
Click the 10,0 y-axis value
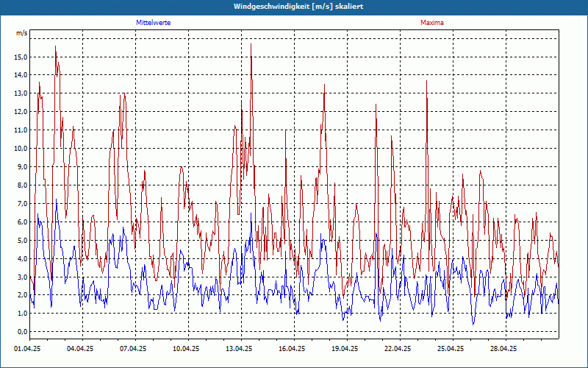click(x=21, y=149)
